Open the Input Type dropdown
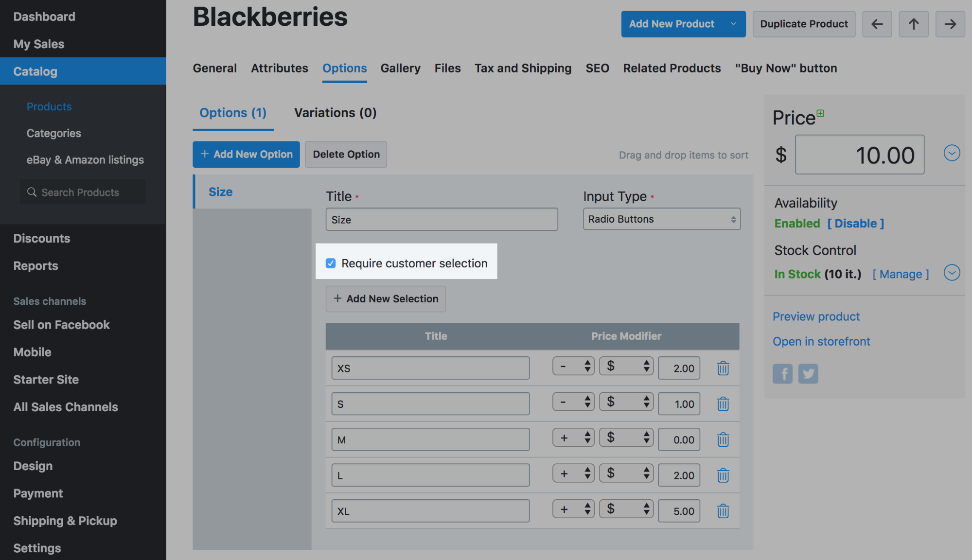972x560 pixels. [x=661, y=219]
